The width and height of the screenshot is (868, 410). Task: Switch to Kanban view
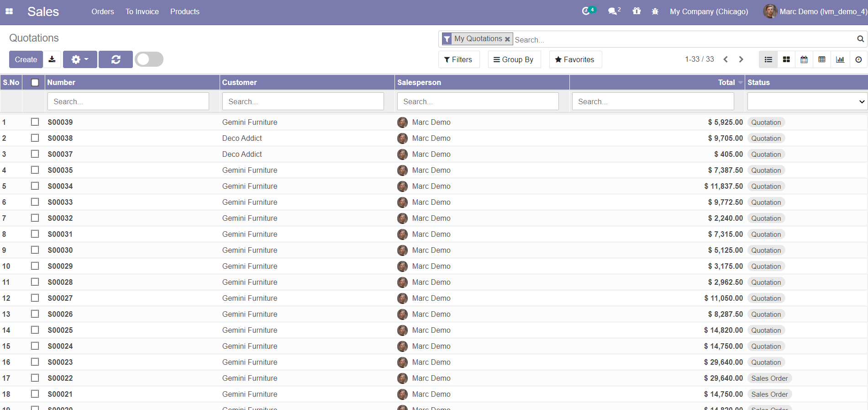point(786,59)
